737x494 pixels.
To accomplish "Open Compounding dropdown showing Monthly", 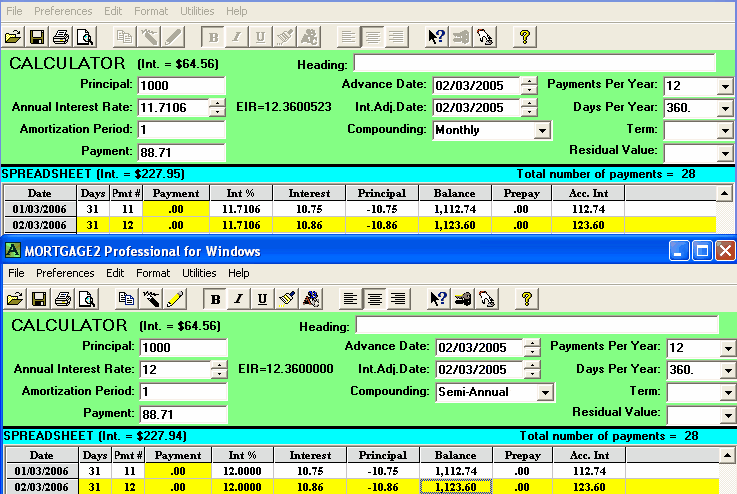I will point(542,130).
